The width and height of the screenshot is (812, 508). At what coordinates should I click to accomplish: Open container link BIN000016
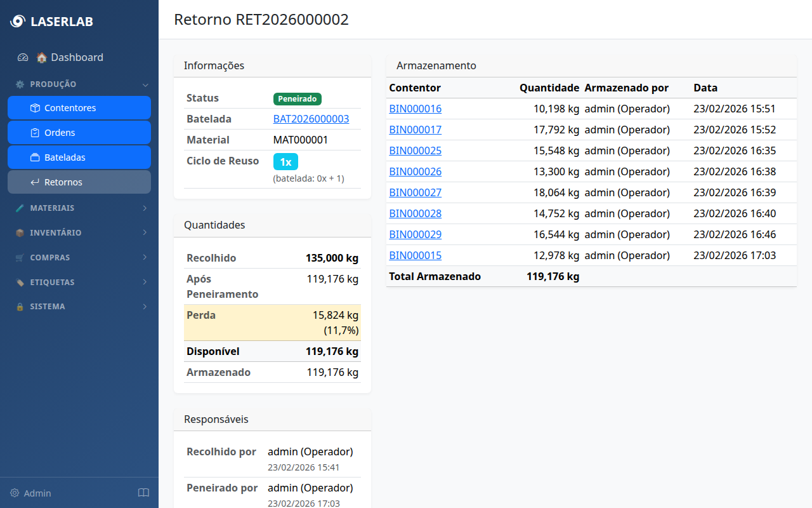[x=415, y=109]
